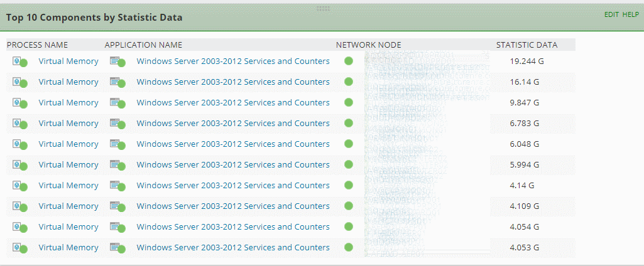Screen dimensions: 644x266
Task: Click the process component icon in 6.048 G row
Action: [x=19, y=144]
